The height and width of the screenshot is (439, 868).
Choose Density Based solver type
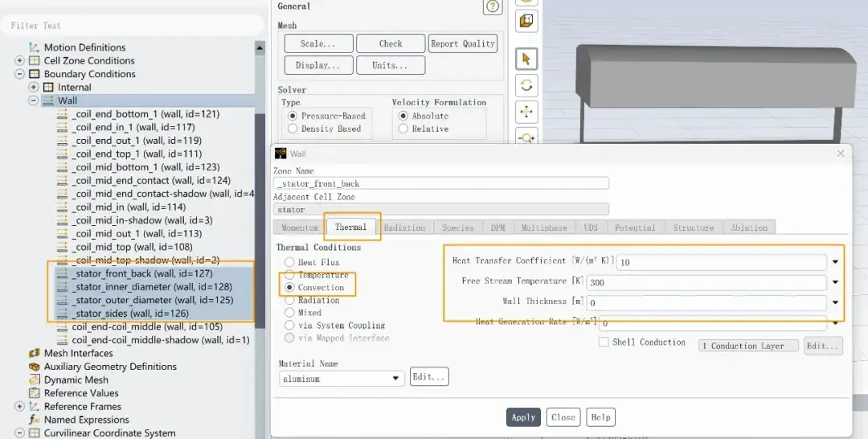coord(293,129)
